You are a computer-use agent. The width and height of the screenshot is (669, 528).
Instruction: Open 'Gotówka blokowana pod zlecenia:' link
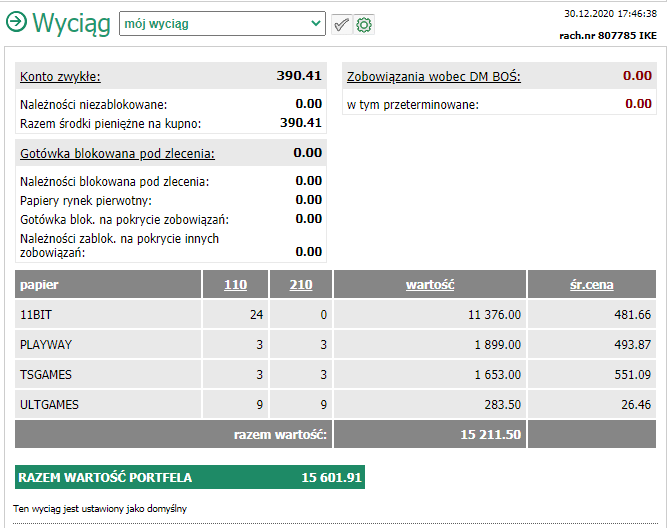(117, 154)
